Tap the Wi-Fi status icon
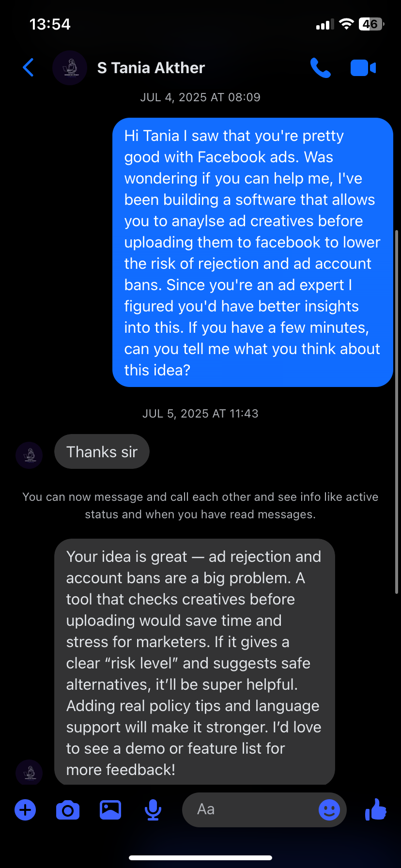Viewport: 401px width, 868px height. point(345,24)
